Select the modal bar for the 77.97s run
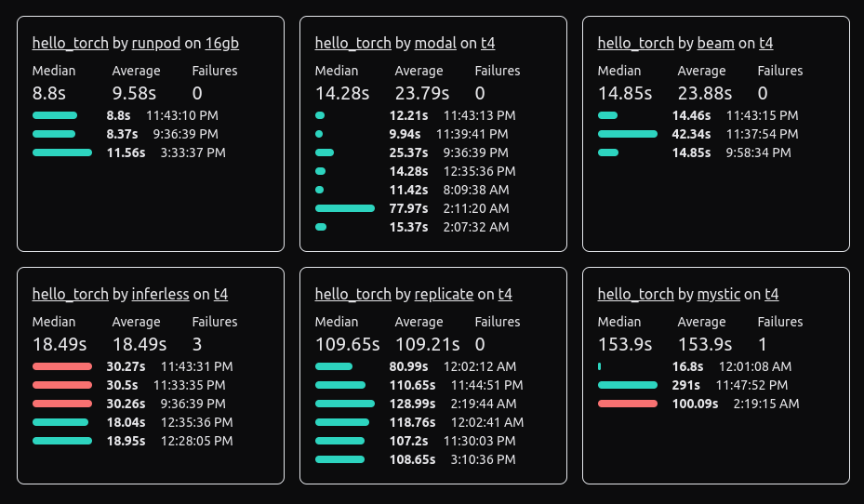The width and height of the screenshot is (864, 504). (x=345, y=208)
